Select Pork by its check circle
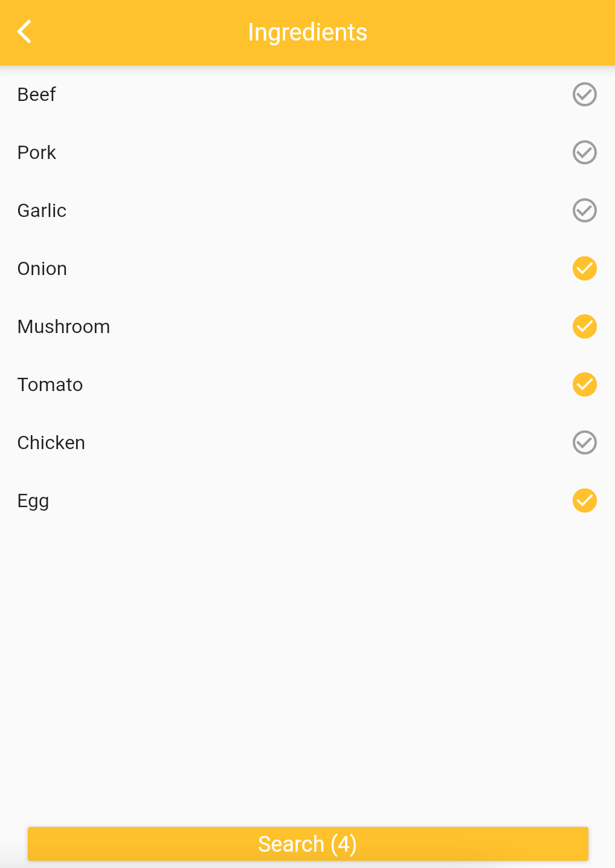 tap(584, 152)
